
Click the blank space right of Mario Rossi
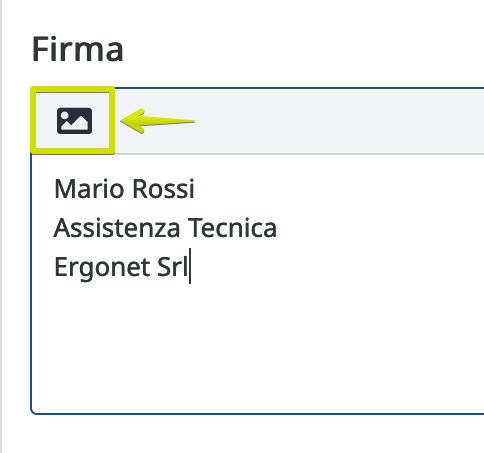333,189
